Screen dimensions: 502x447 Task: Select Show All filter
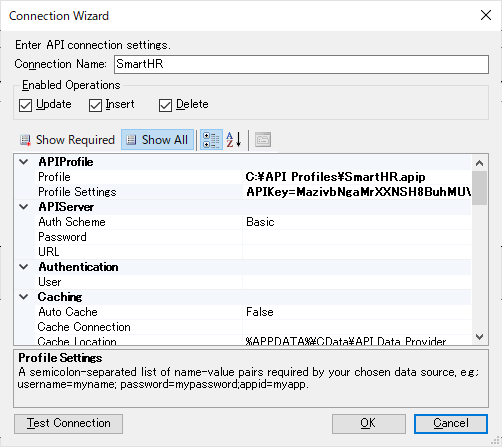pos(157,140)
